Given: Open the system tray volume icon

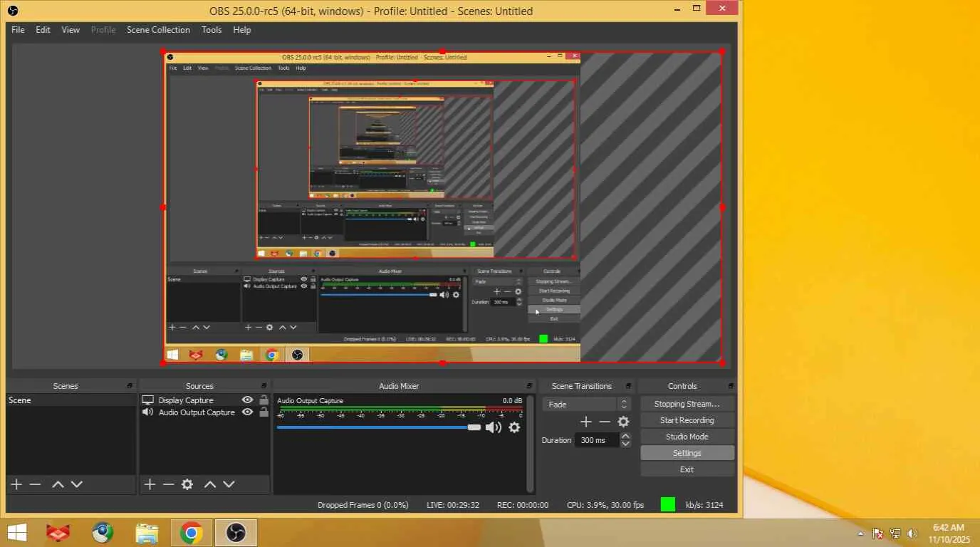Looking at the screenshot, I should click(x=912, y=533).
